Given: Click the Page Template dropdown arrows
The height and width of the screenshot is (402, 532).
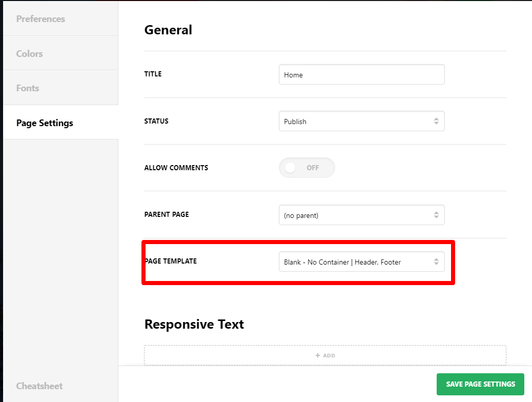Looking at the screenshot, I should 436,262.
